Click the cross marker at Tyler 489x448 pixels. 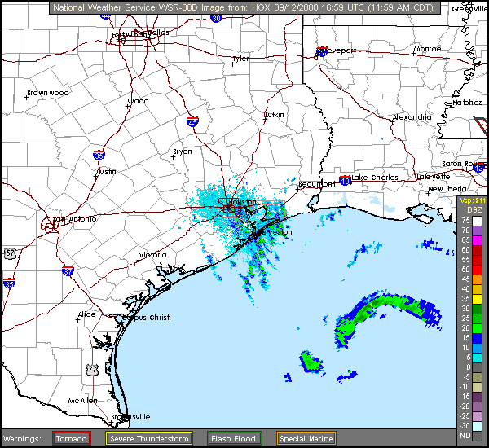[x=232, y=64]
